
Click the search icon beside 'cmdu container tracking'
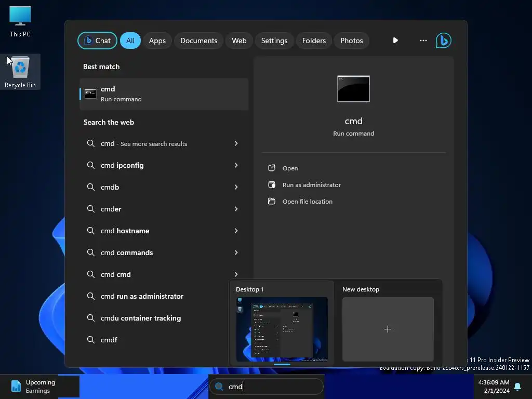coord(90,318)
